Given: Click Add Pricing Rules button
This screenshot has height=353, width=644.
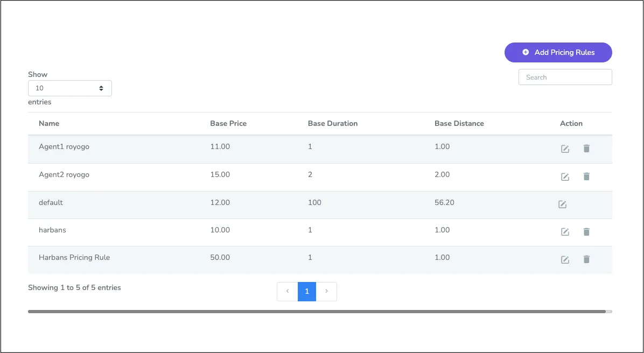Looking at the screenshot, I should click(558, 53).
